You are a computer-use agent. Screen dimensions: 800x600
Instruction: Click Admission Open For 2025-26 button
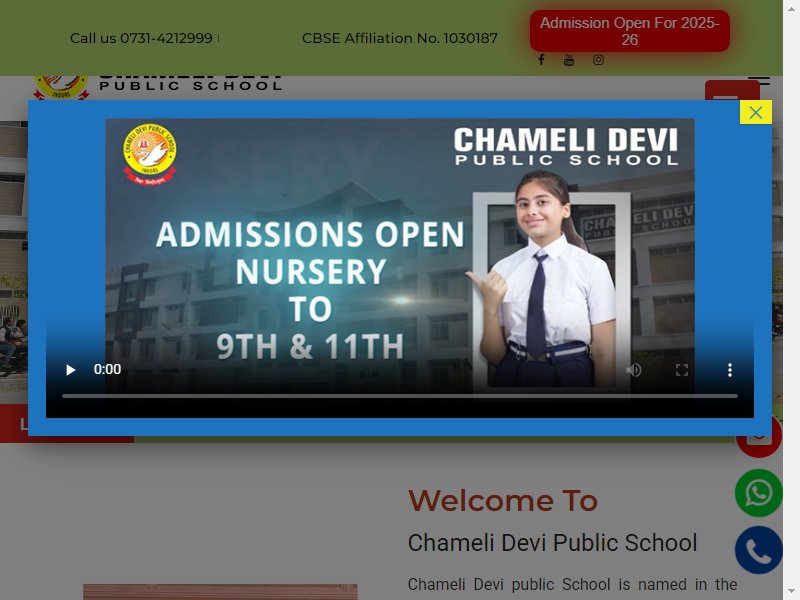630,31
